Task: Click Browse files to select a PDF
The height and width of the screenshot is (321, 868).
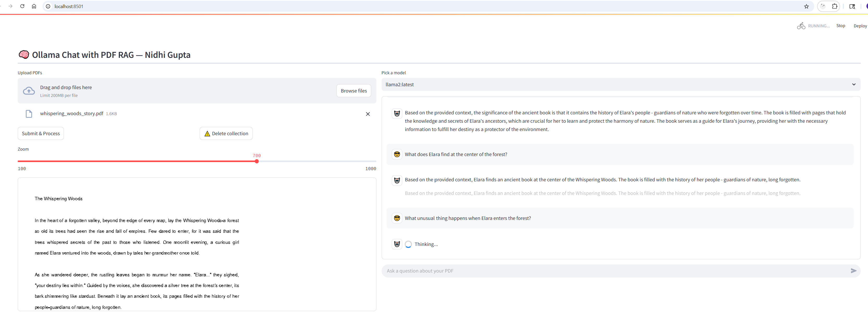Action: [x=353, y=91]
